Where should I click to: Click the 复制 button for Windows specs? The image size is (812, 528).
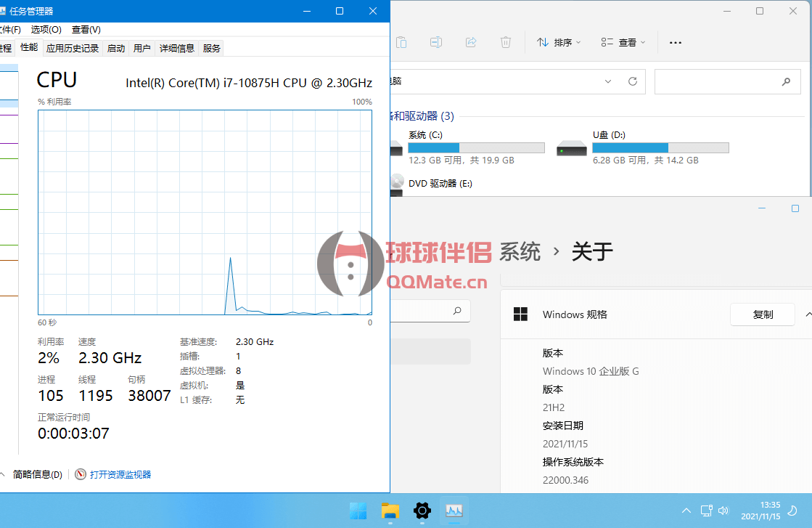(x=763, y=314)
